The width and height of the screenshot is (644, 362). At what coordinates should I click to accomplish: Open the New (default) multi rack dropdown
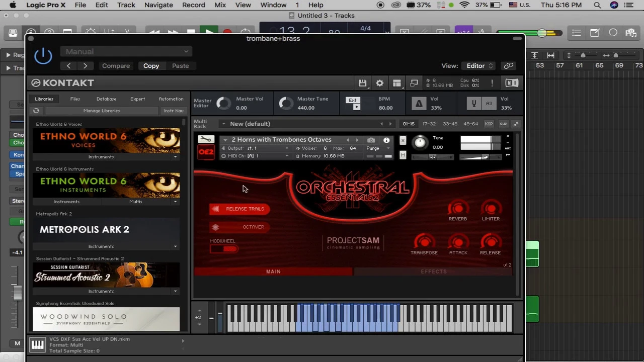[x=224, y=124]
